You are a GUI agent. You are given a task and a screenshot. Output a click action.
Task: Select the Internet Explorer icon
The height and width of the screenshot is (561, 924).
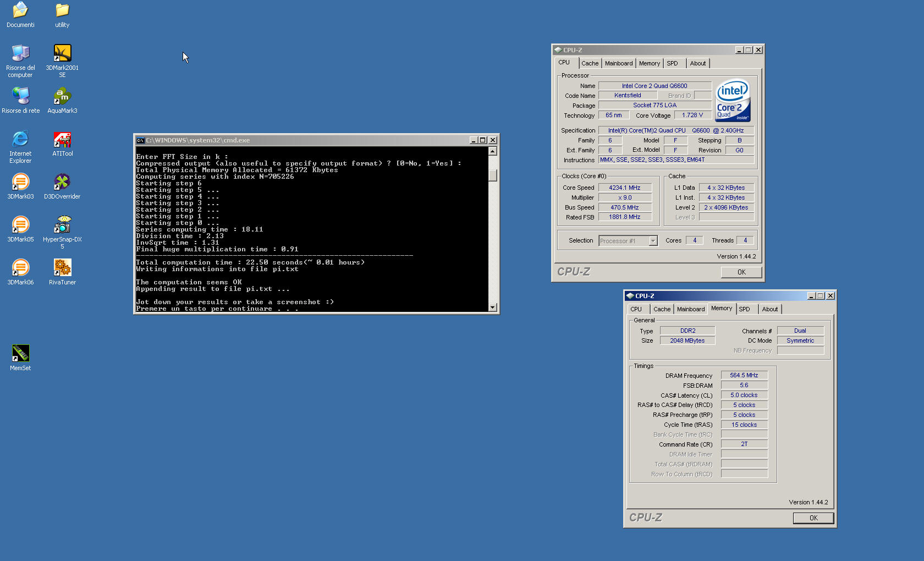tap(20, 146)
